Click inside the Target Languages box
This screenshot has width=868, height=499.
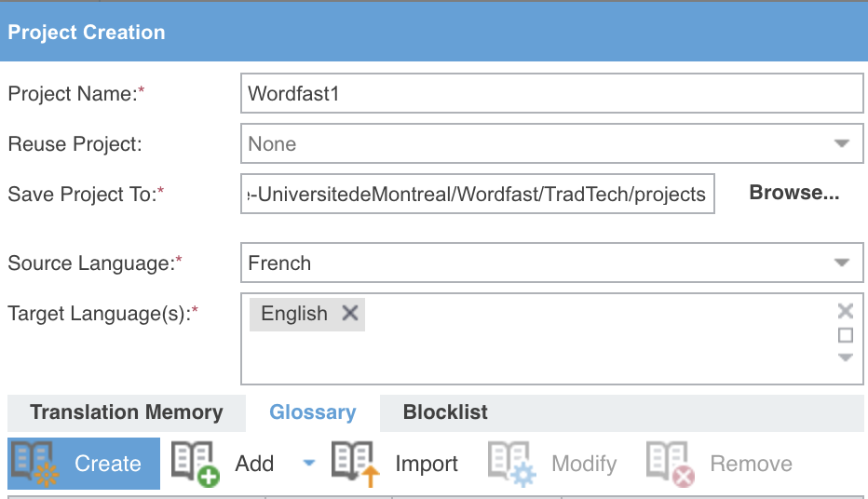pyautogui.click(x=552, y=339)
